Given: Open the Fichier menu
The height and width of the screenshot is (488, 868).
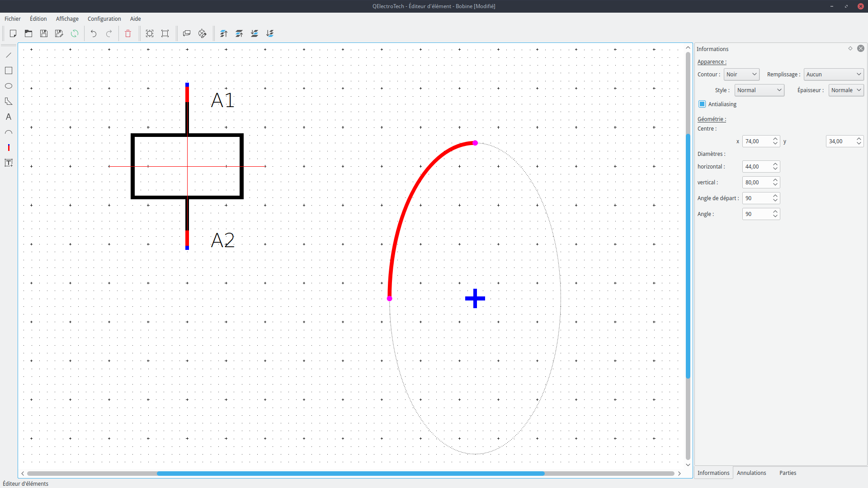Looking at the screenshot, I should click(13, 19).
